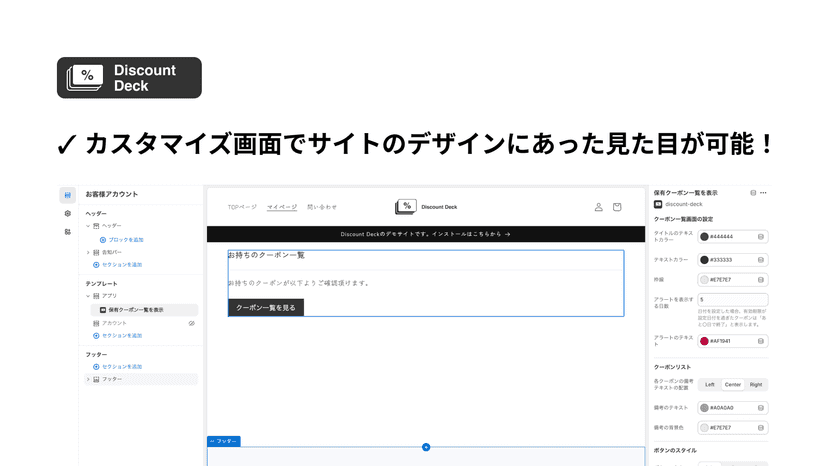The height and width of the screenshot is (466, 828).
Task: Expand the フッター section
Action: (88, 379)
